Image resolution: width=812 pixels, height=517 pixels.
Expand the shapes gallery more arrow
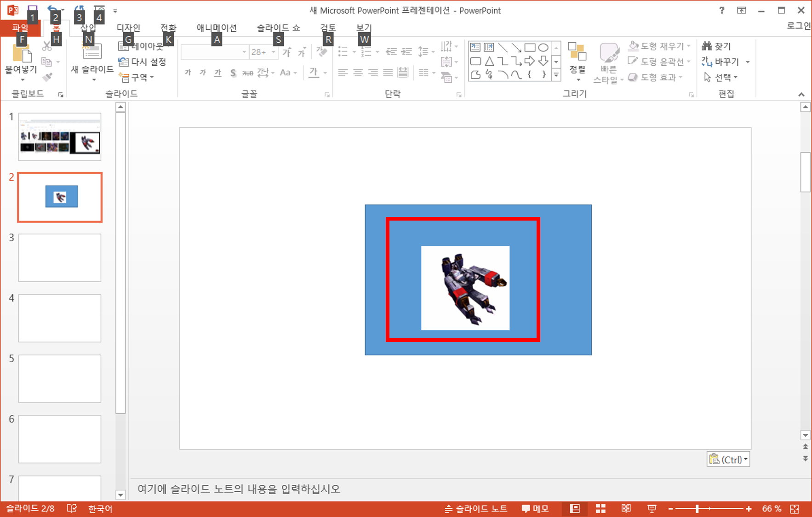556,74
